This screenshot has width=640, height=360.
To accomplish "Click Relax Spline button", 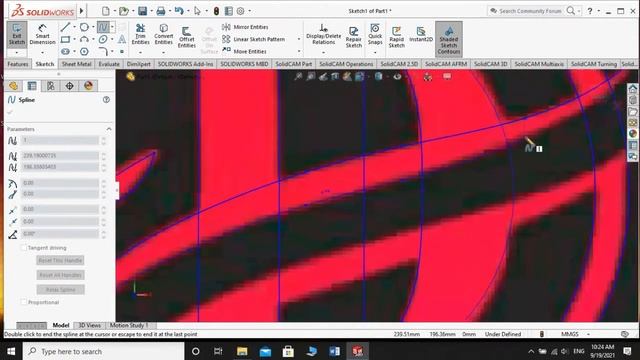I will point(60,289).
